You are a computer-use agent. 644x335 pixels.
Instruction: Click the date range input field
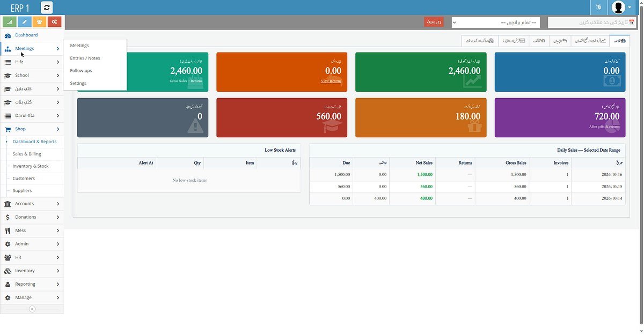click(x=592, y=23)
